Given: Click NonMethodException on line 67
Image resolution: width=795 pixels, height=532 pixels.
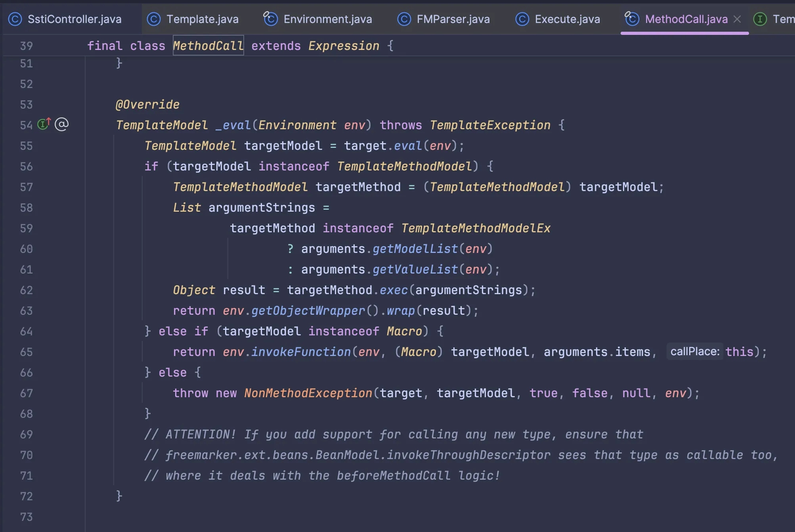Looking at the screenshot, I should (x=308, y=393).
